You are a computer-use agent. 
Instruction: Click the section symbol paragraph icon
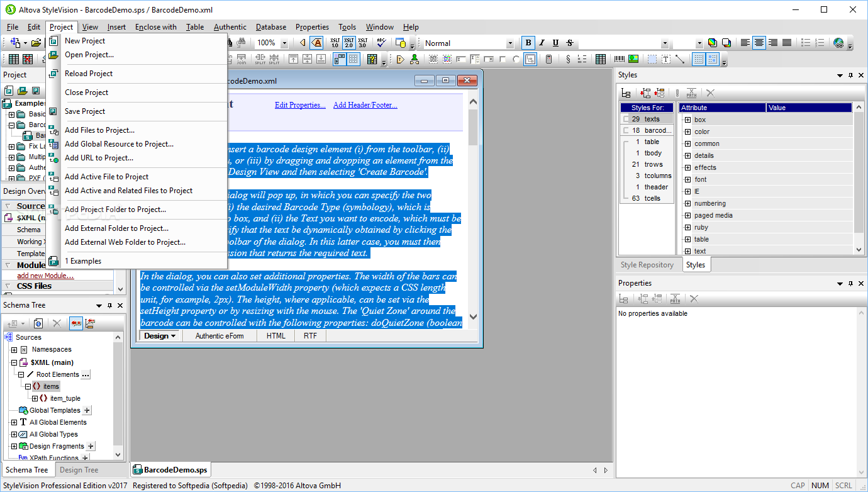coord(568,59)
